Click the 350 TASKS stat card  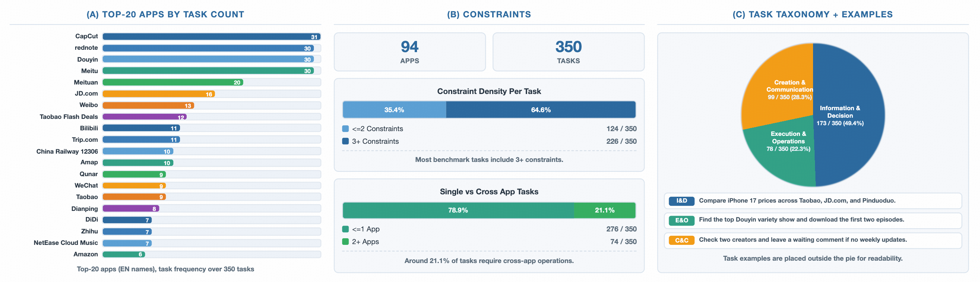tap(569, 52)
